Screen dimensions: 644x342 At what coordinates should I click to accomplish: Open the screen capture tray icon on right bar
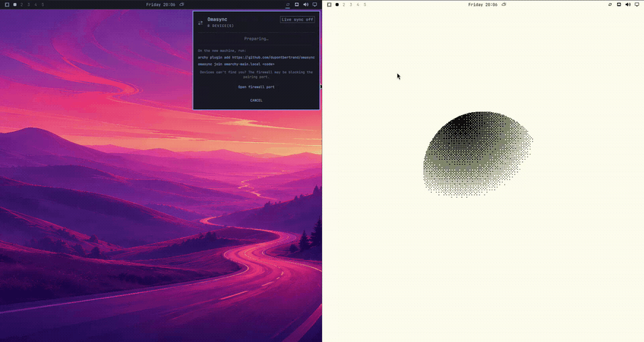coord(618,4)
